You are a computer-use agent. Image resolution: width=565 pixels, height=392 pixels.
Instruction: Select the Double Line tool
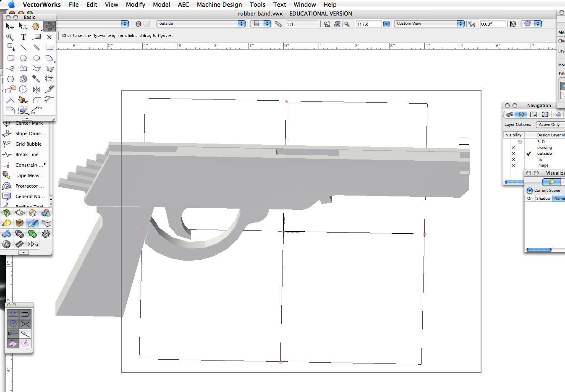(37, 47)
